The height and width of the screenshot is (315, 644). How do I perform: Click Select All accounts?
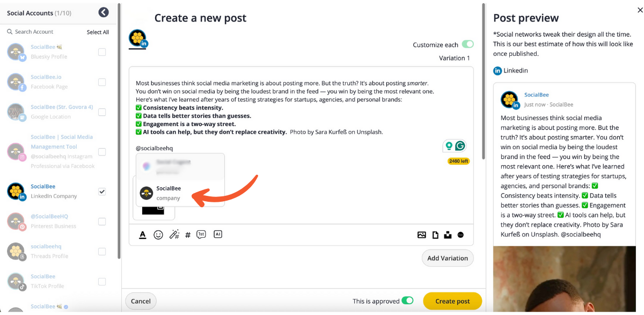click(x=98, y=32)
